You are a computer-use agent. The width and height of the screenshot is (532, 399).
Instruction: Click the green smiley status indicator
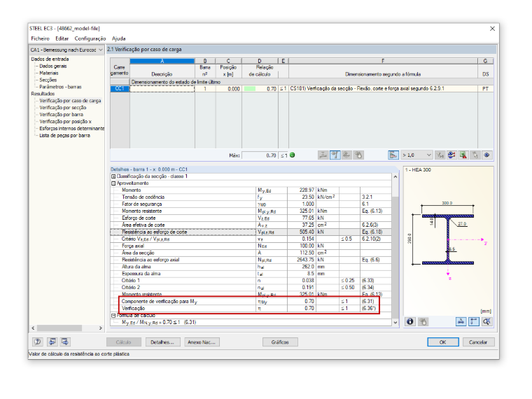292,155
